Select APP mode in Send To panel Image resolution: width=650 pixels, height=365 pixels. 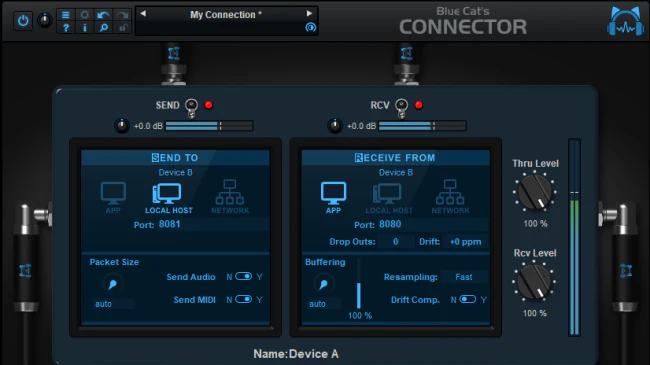point(113,197)
